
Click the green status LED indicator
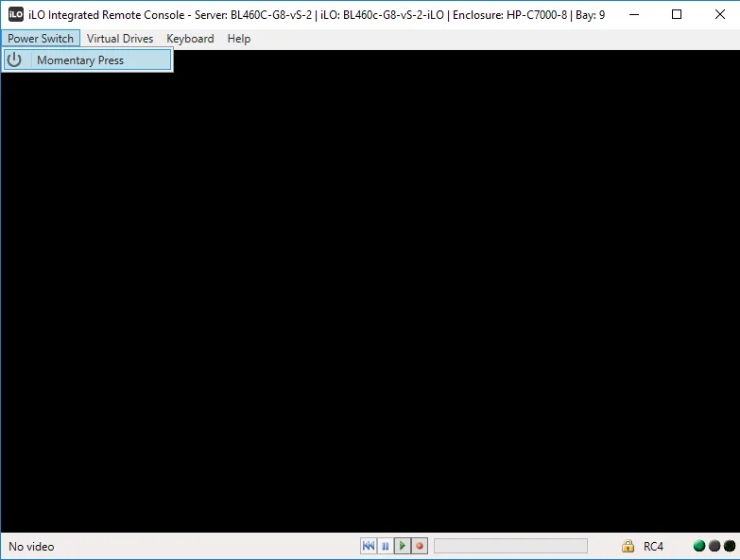[x=699, y=546]
